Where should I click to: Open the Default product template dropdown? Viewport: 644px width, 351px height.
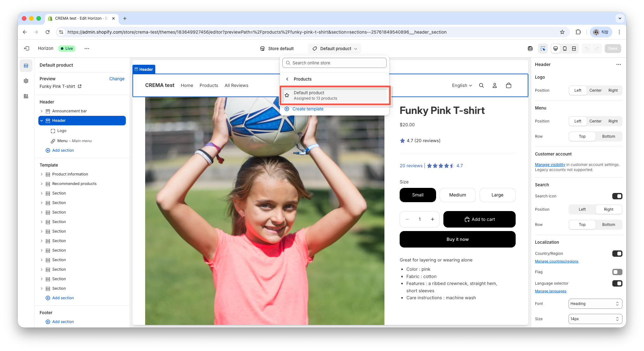tap(335, 49)
